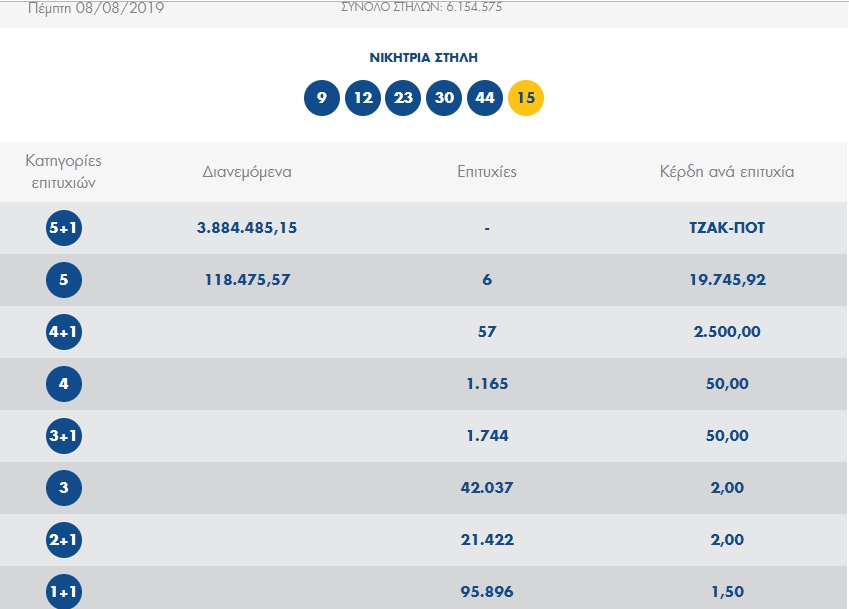The height and width of the screenshot is (609, 849).
Task: Click the winning number 9 ball
Action: [321, 98]
